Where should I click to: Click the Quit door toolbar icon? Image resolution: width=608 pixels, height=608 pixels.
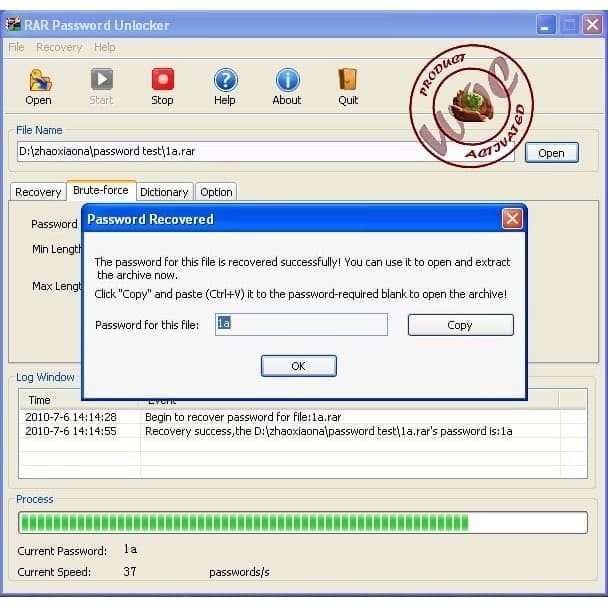point(348,79)
